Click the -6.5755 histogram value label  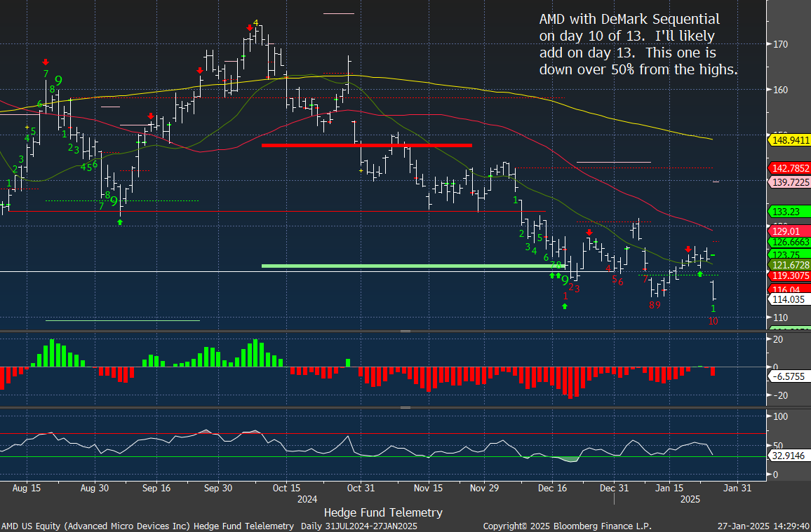pos(789,376)
